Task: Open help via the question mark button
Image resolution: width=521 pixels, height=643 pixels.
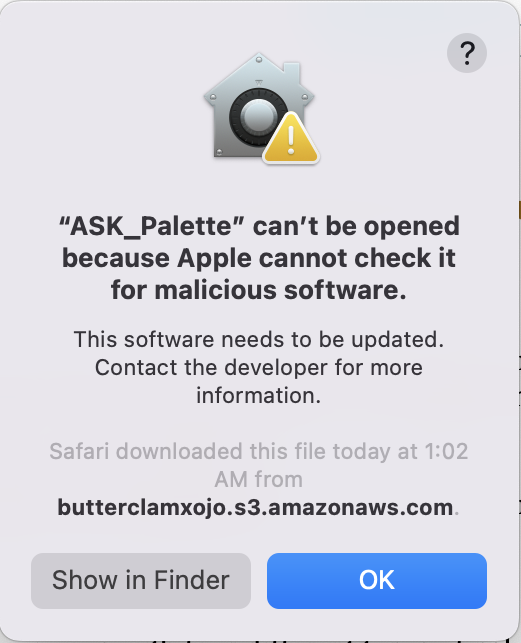Action: pos(467,53)
